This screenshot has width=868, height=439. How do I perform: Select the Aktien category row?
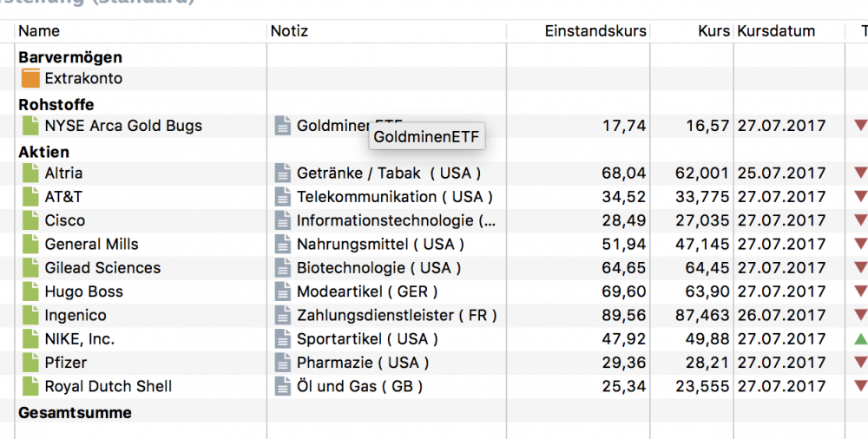[x=44, y=153]
